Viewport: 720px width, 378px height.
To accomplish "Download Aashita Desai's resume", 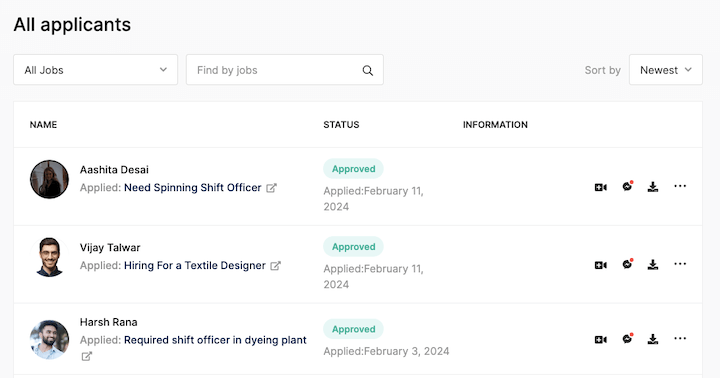I will 653,186.
